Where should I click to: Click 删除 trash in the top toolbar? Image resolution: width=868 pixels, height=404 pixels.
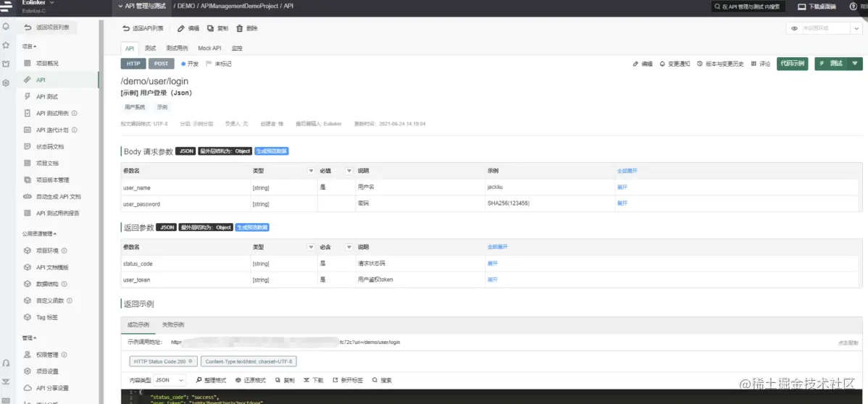pyautogui.click(x=247, y=28)
